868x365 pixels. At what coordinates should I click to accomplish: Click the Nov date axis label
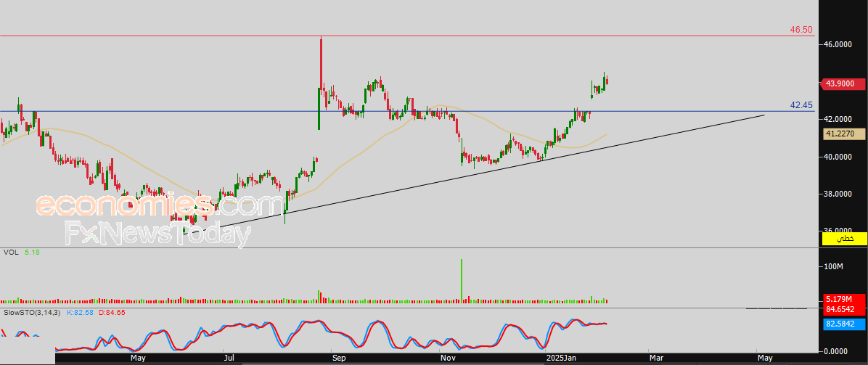tap(448, 358)
